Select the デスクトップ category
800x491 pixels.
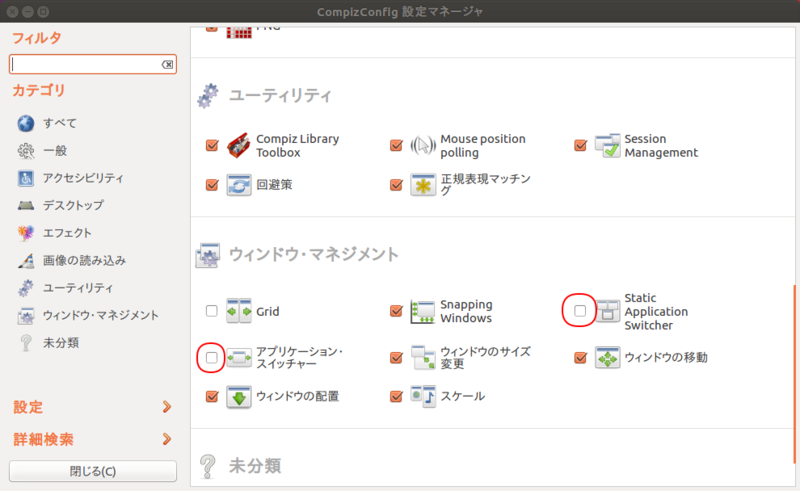(x=73, y=205)
